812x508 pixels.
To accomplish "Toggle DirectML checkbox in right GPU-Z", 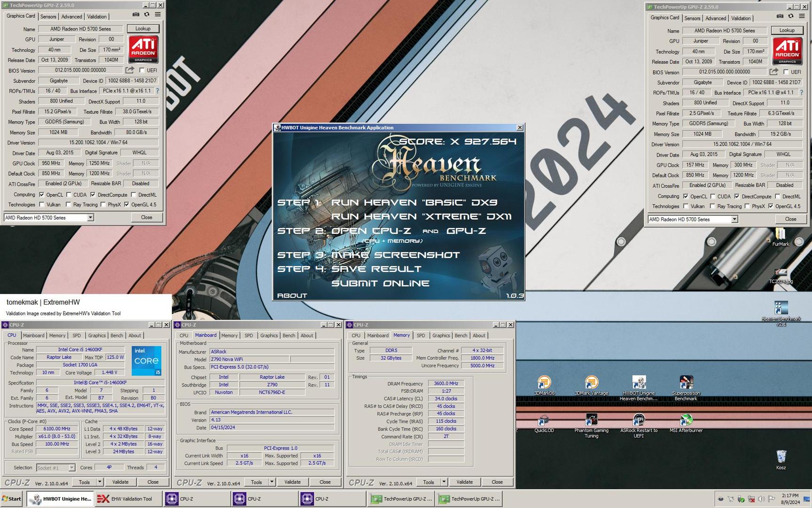I will pyautogui.click(x=778, y=197).
